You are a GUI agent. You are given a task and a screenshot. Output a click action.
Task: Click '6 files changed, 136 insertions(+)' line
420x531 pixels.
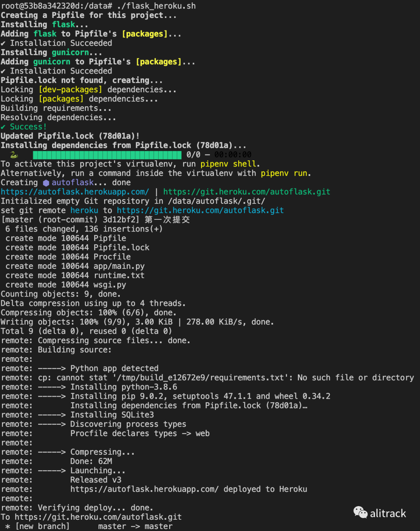(84, 229)
